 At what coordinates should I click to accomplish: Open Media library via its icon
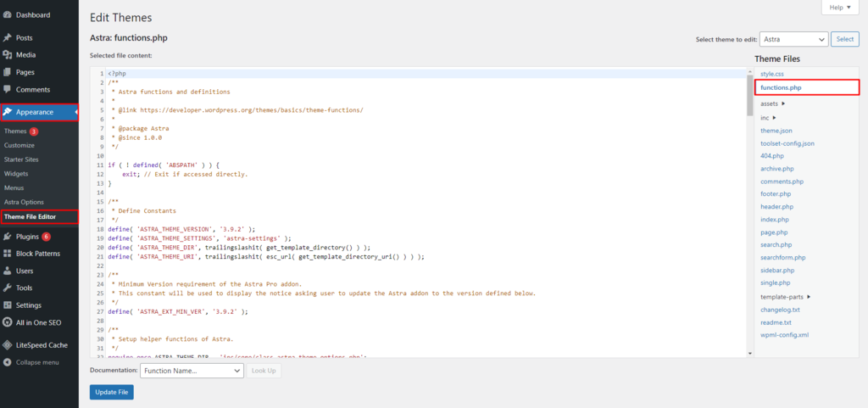click(x=8, y=55)
